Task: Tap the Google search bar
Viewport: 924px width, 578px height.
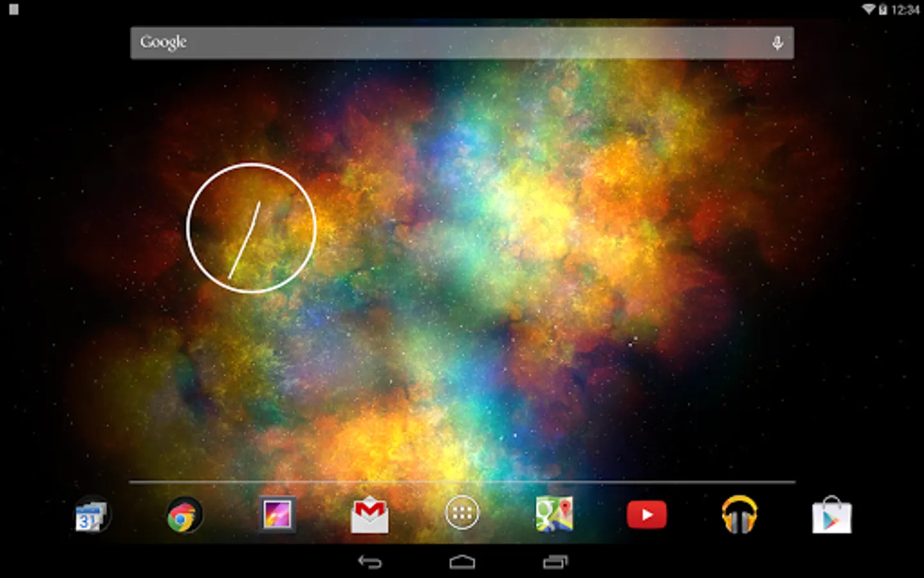Action: [462, 43]
